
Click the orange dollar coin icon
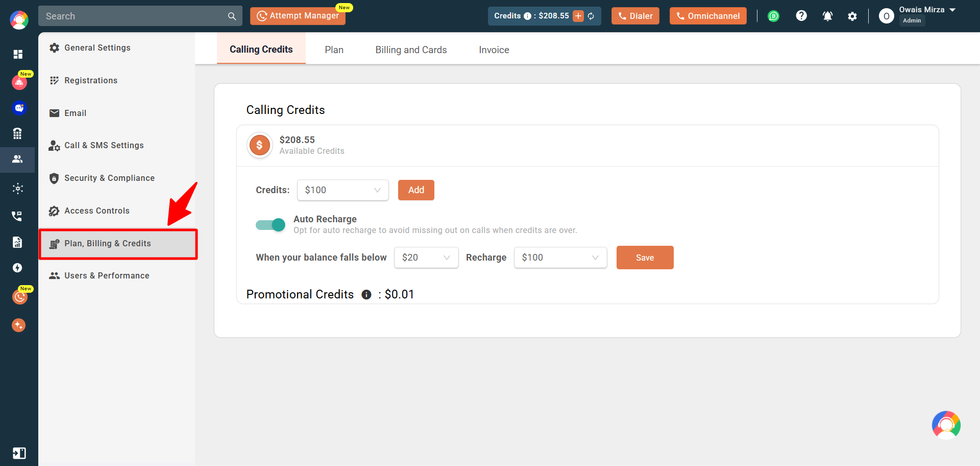260,145
